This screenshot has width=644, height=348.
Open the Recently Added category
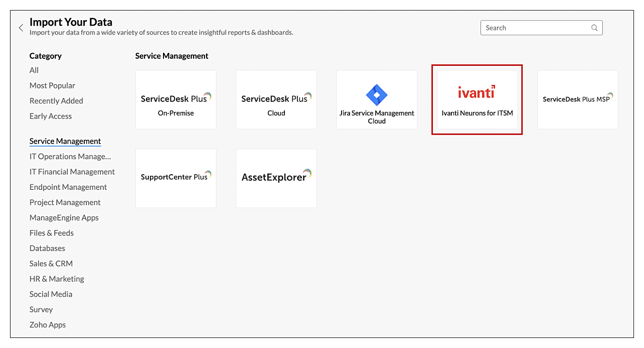coord(56,101)
